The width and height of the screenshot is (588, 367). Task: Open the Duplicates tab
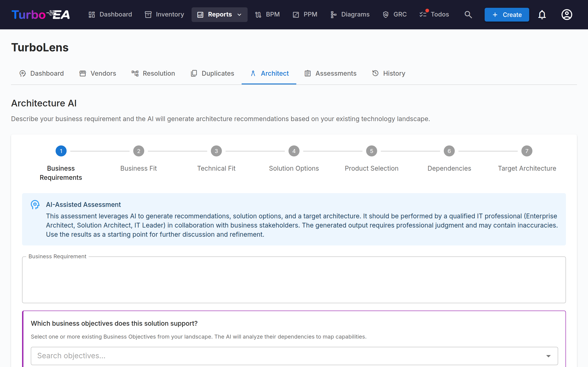[212, 73]
